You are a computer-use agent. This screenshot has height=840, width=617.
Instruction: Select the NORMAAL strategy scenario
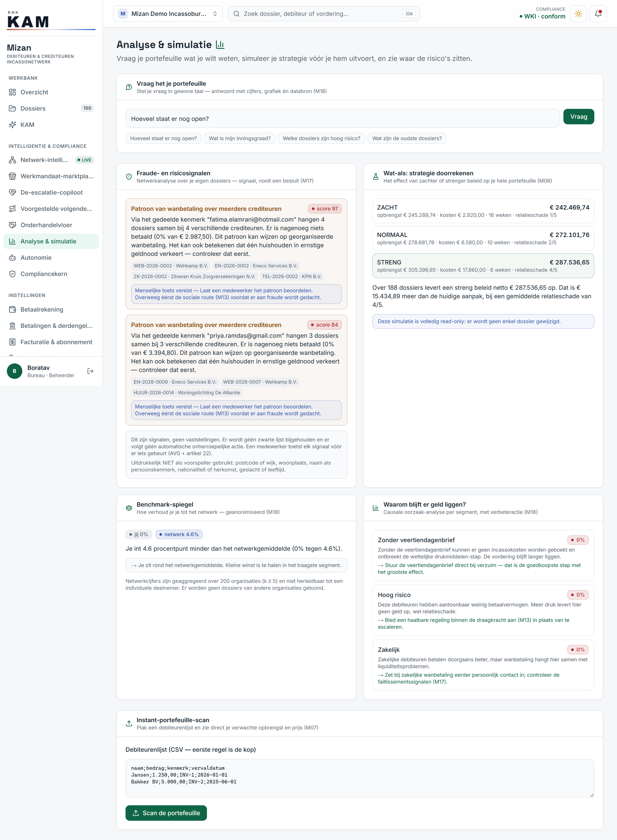coord(483,239)
